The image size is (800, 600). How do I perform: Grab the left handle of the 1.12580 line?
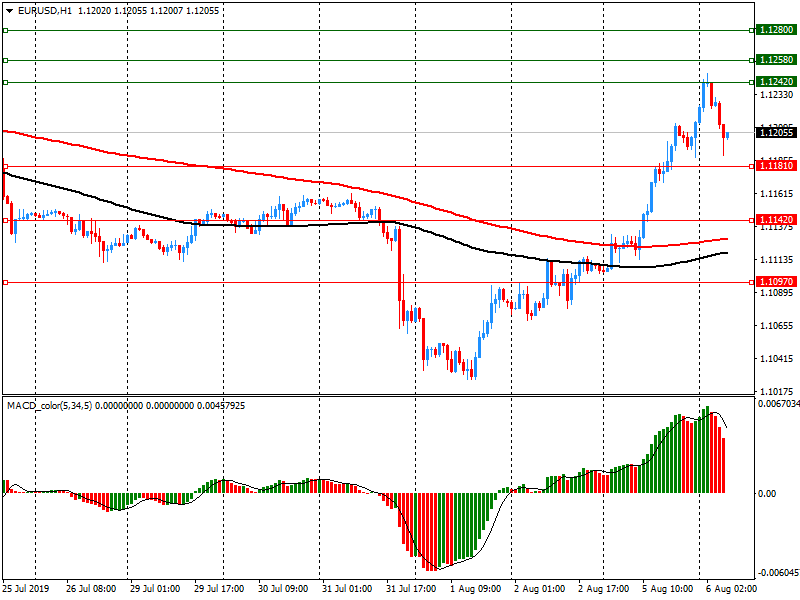(x=6, y=61)
